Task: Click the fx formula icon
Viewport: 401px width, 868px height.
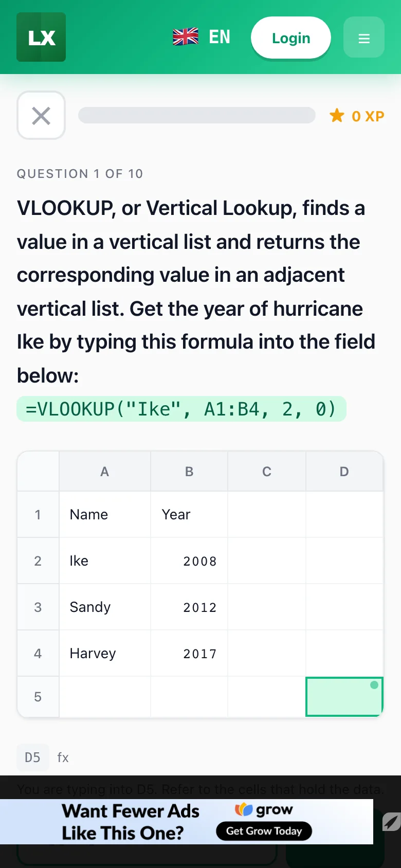Action: tap(63, 757)
